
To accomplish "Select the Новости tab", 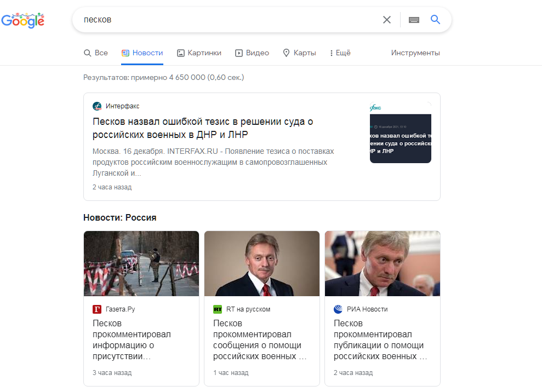I will click(x=142, y=53).
